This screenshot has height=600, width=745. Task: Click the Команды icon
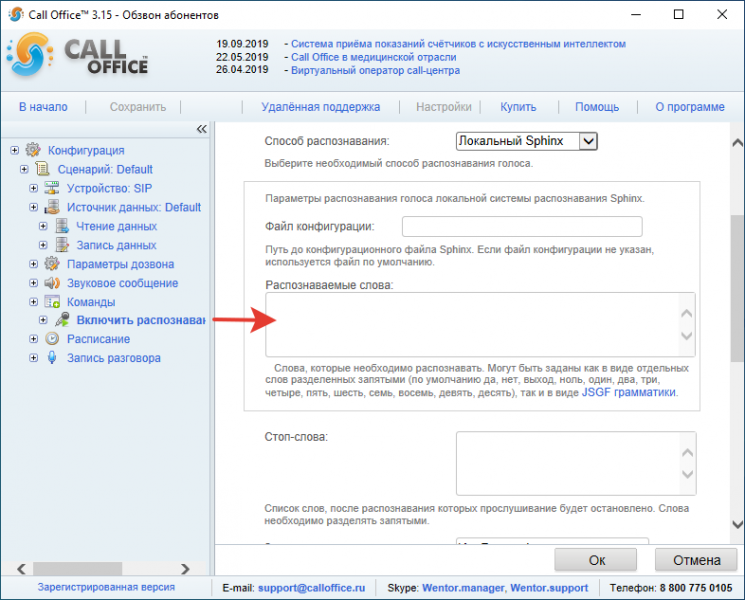52,302
